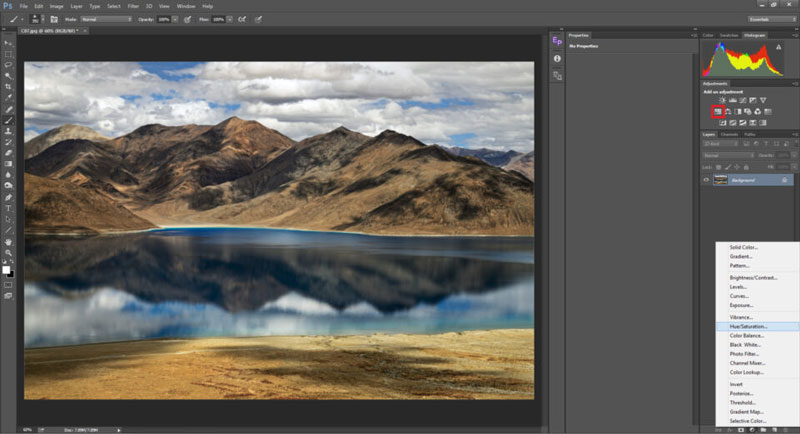Select the Crop tool in the toolbar

tap(8, 86)
